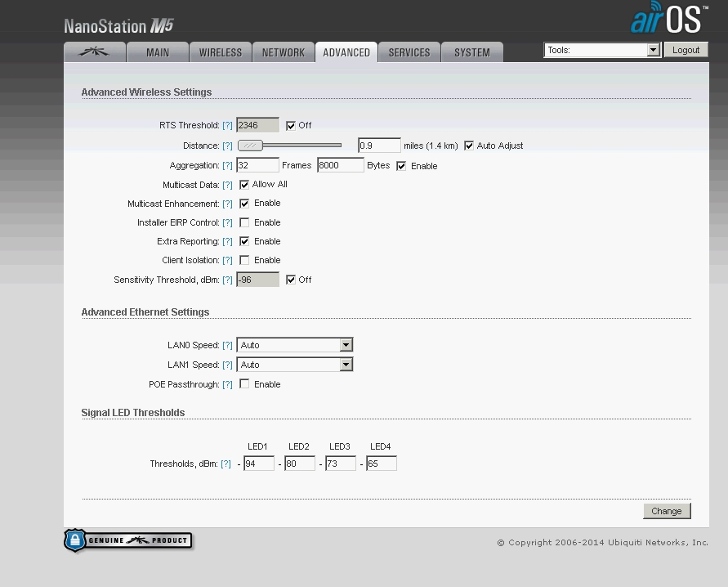Viewport: 728px width, 587px height.
Task: Open the SERVICES tab
Action: pyautogui.click(x=409, y=52)
